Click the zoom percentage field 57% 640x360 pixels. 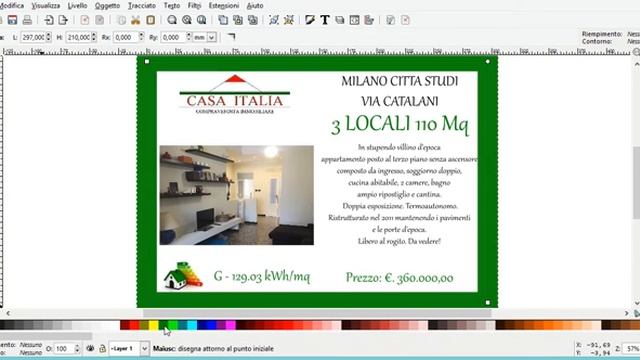(x=631, y=349)
